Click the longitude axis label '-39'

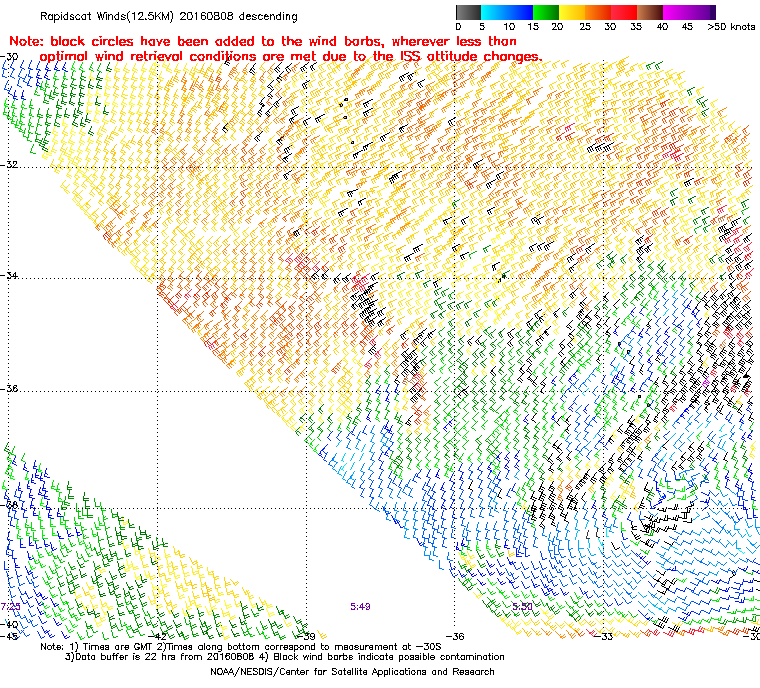[x=306, y=636]
